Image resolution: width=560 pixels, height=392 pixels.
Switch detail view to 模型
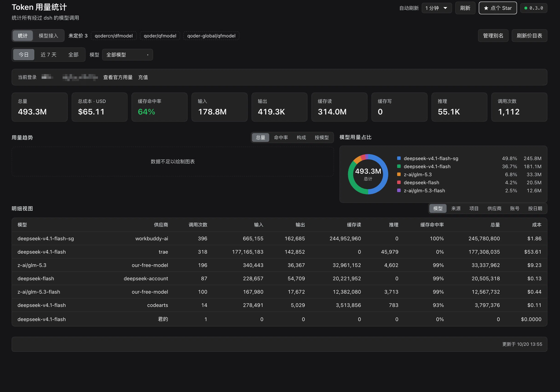pos(438,209)
